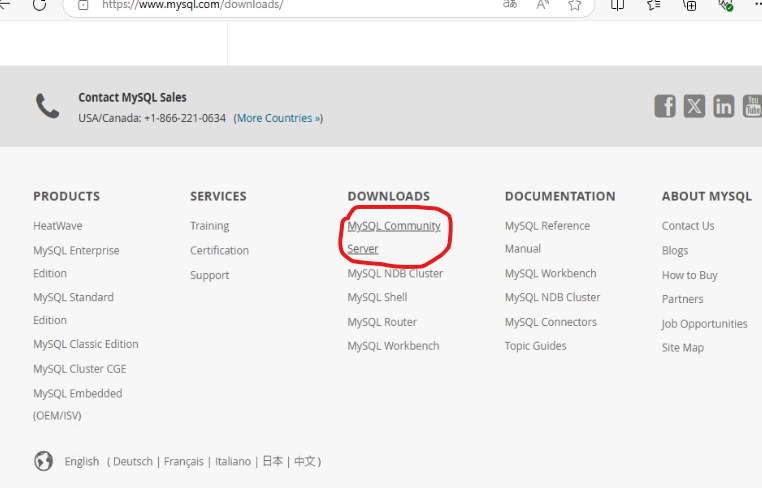Screen dimensions: 762x488
Task: Open Blogs link
Action: [x=675, y=250]
